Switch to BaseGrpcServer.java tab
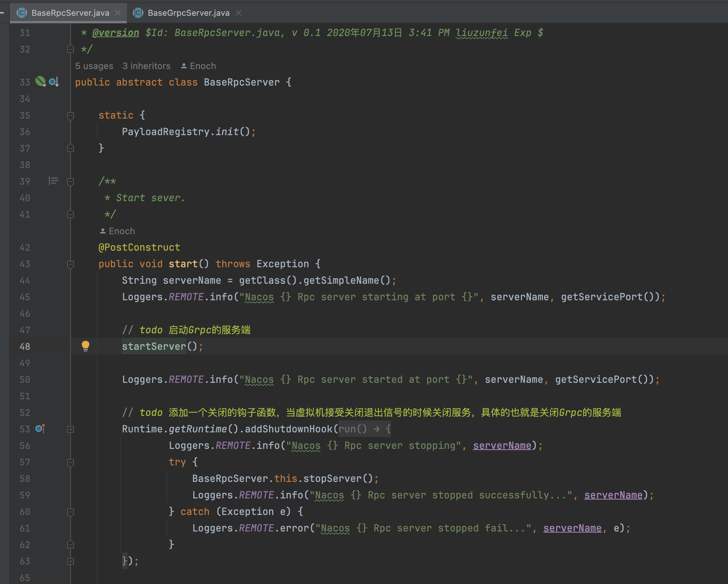Viewport: 728px width, 584px height. pyautogui.click(x=188, y=13)
